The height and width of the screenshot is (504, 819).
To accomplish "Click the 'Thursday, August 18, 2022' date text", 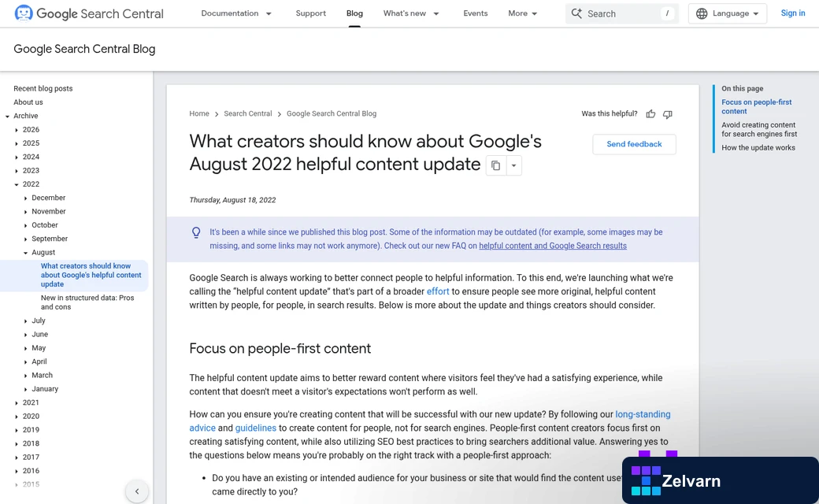I will click(232, 199).
